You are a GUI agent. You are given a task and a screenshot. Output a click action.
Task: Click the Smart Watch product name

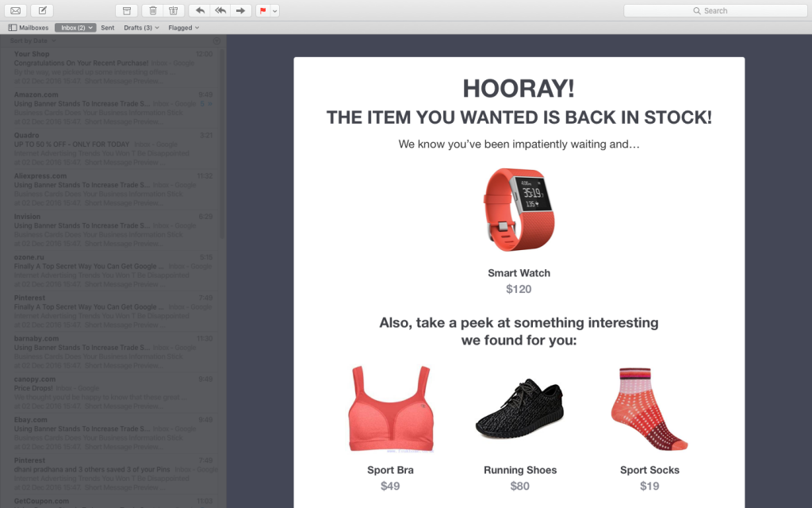coord(519,273)
